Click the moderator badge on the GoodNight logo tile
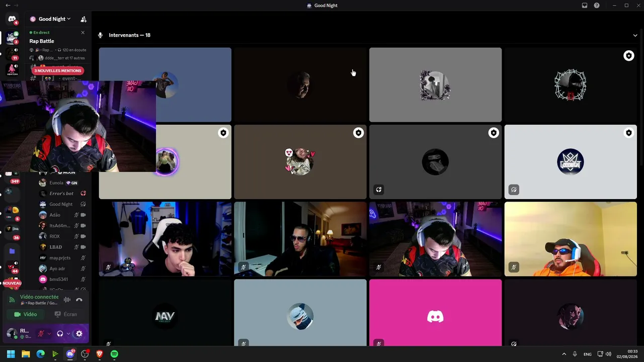The image size is (644, 362). [x=629, y=133]
